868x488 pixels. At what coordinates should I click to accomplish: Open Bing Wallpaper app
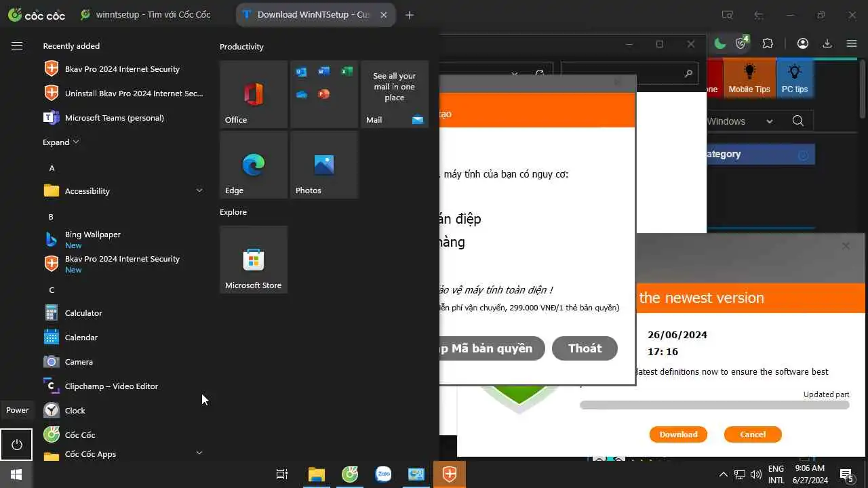point(122,240)
